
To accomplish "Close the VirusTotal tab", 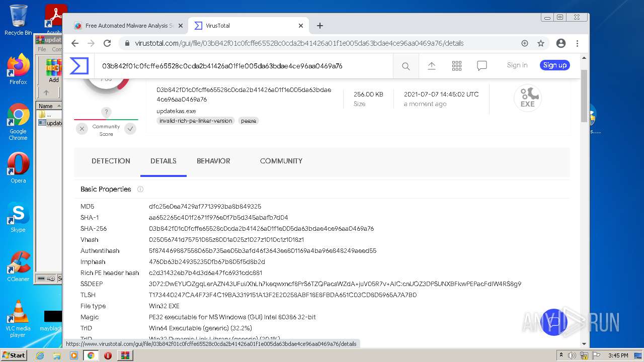I will click(x=301, y=26).
